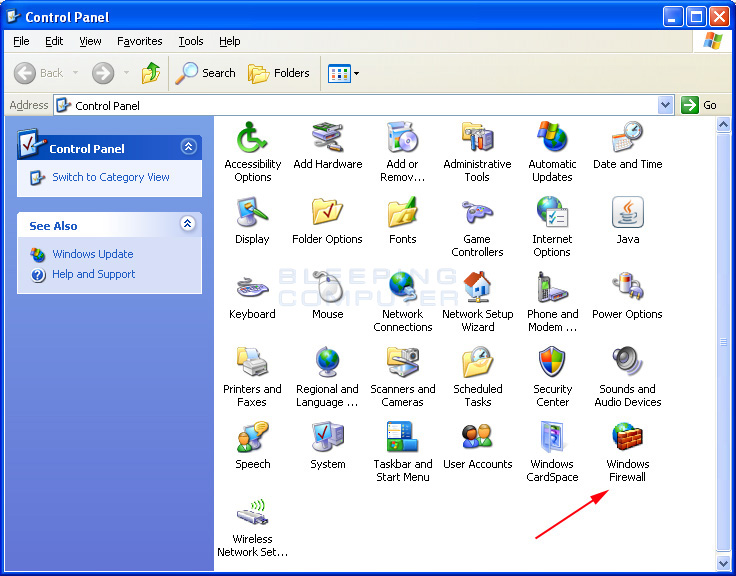Image resolution: width=736 pixels, height=576 pixels.
Task: Open the Printers and Faxes icon
Action: pos(252,362)
